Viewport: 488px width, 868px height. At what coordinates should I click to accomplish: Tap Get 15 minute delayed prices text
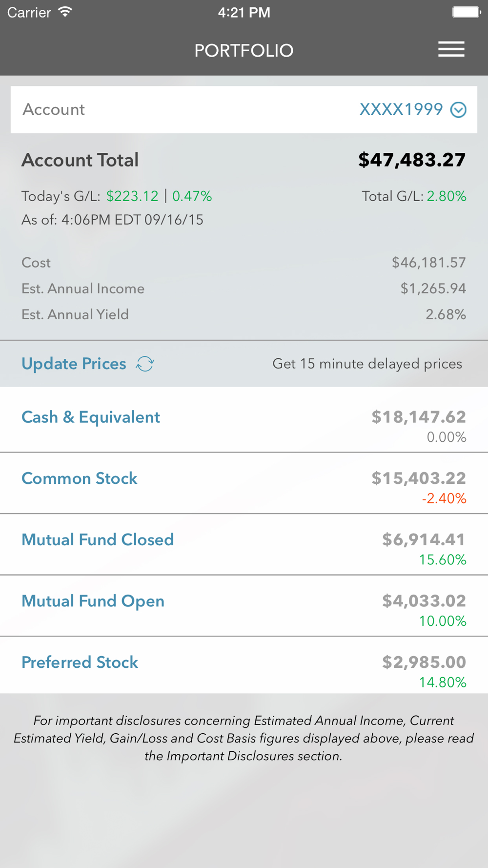point(367,364)
